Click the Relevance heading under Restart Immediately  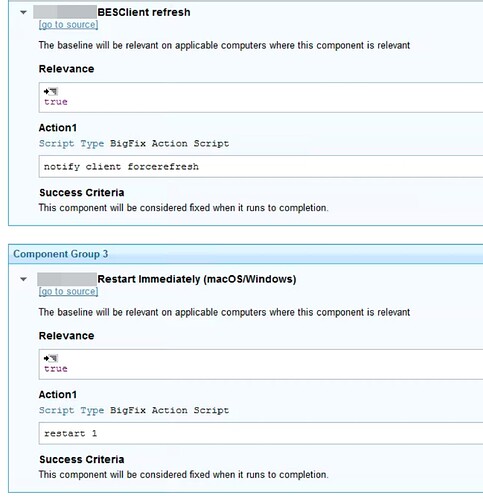pos(66,336)
